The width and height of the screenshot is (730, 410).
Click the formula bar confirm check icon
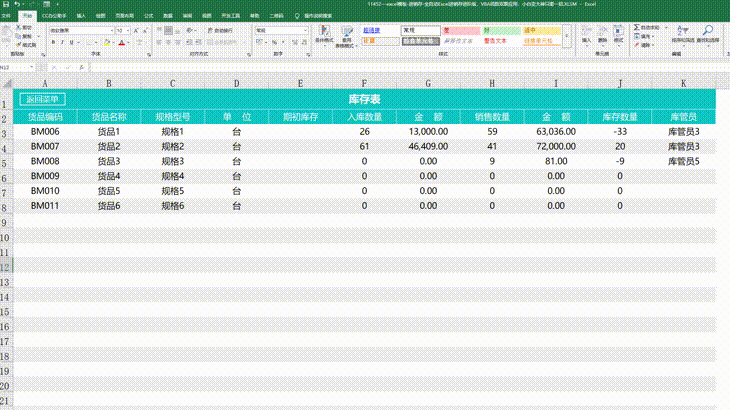[x=68, y=68]
